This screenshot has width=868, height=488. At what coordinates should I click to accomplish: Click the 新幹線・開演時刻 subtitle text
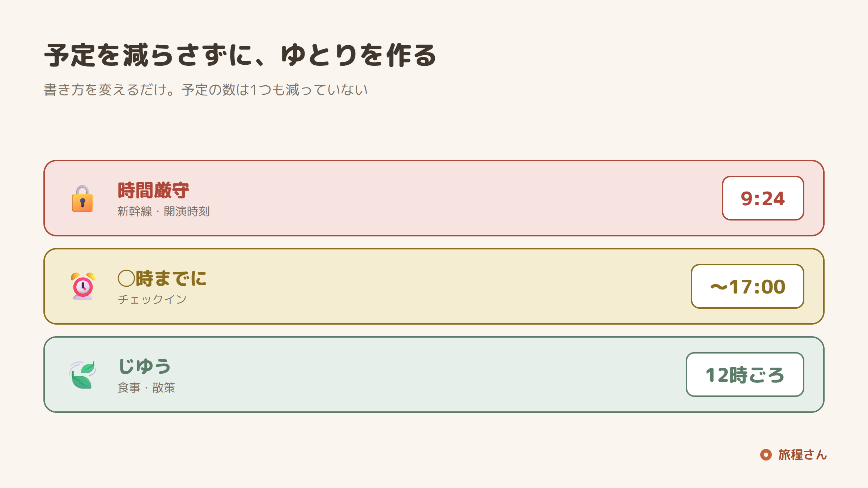pyautogui.click(x=163, y=211)
